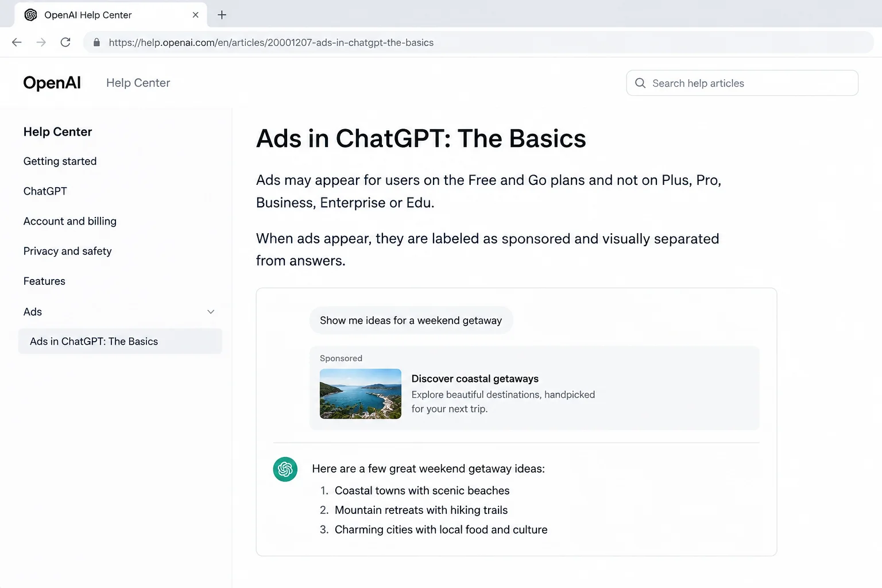Click the Sponsored label
Image resolution: width=882 pixels, height=588 pixels.
[x=341, y=358]
